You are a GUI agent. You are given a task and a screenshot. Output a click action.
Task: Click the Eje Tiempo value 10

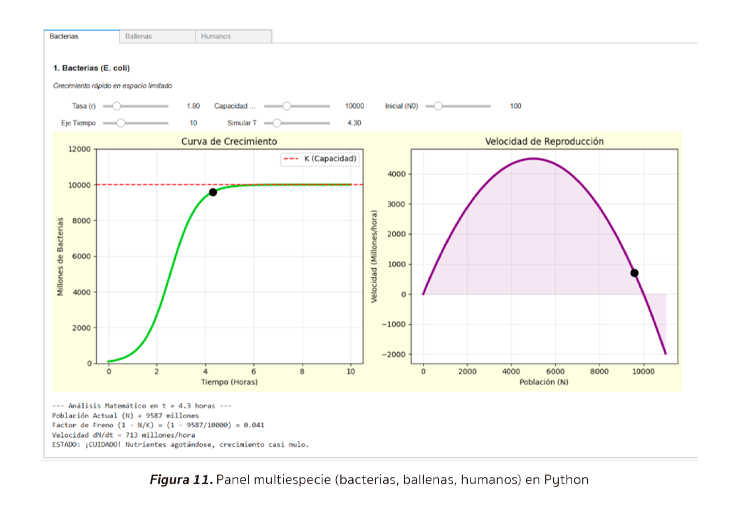pyautogui.click(x=193, y=123)
